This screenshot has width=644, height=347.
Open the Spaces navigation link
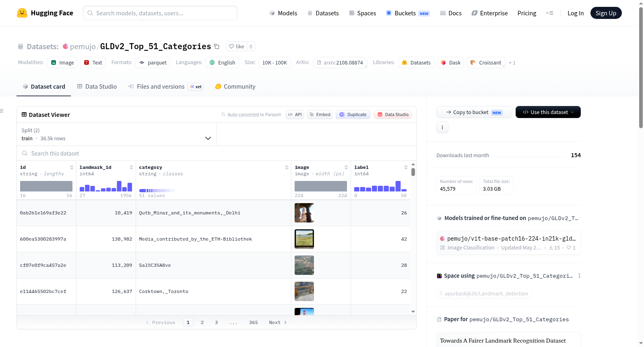[362, 13]
